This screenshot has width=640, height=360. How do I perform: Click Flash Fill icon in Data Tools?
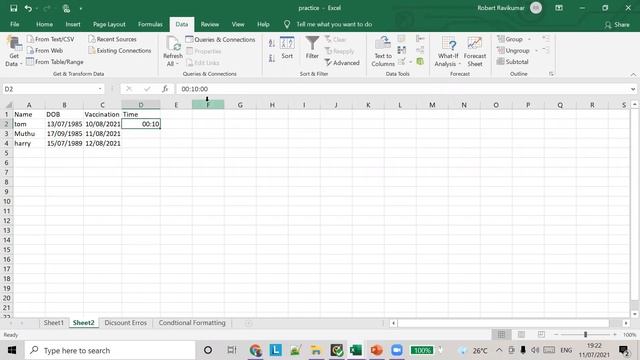(402, 39)
